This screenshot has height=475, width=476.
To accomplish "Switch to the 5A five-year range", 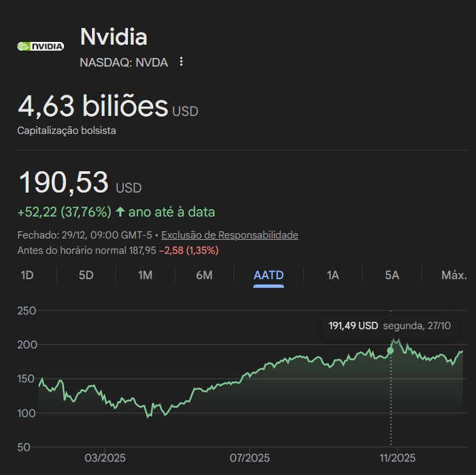I will pyautogui.click(x=392, y=275).
